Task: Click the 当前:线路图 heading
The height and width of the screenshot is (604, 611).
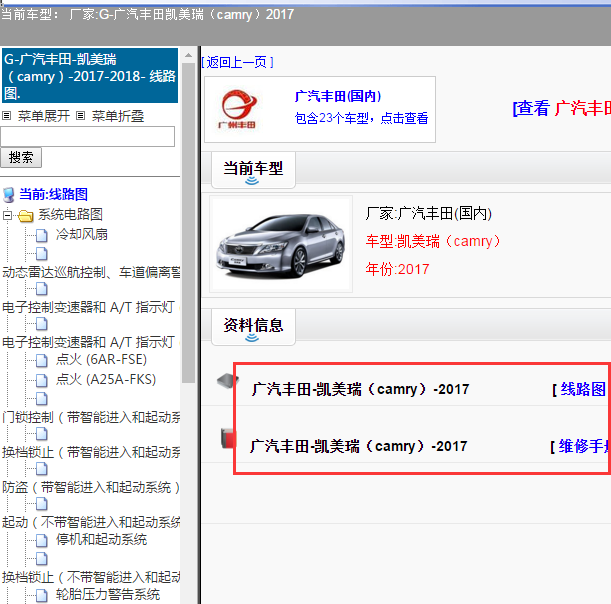Action: point(53,194)
